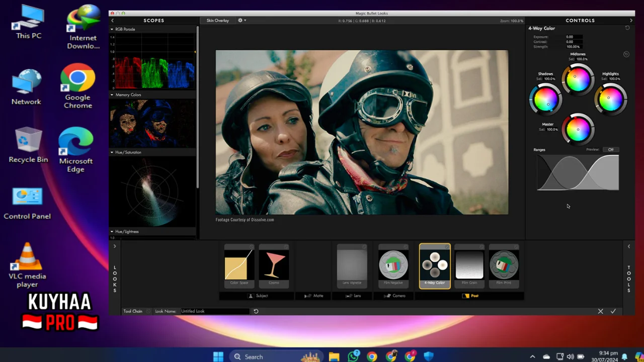This screenshot has width=644, height=362.
Task: Open Internet Download Manager desktop shortcut
Action: click(83, 27)
